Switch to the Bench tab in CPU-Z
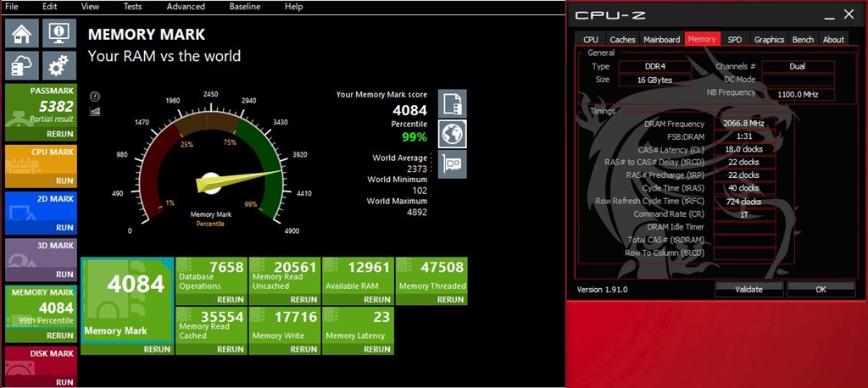The height and width of the screenshot is (388, 868). (803, 39)
